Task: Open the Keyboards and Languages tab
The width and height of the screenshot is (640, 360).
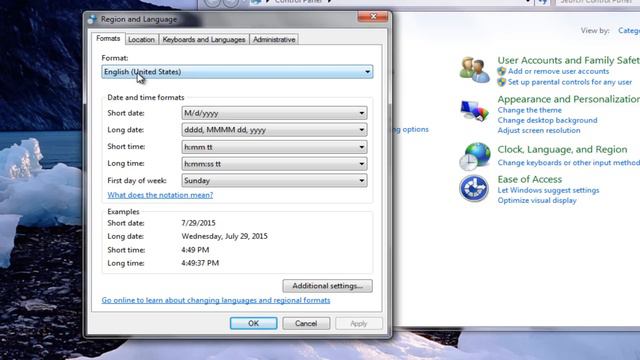Action: tap(204, 40)
